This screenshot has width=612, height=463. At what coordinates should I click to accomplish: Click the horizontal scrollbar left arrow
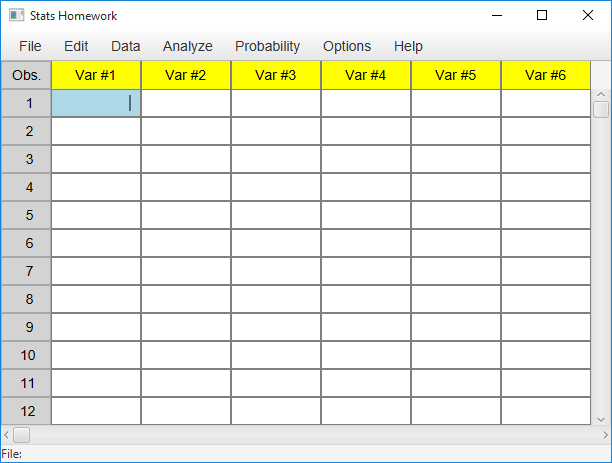pos(6,435)
